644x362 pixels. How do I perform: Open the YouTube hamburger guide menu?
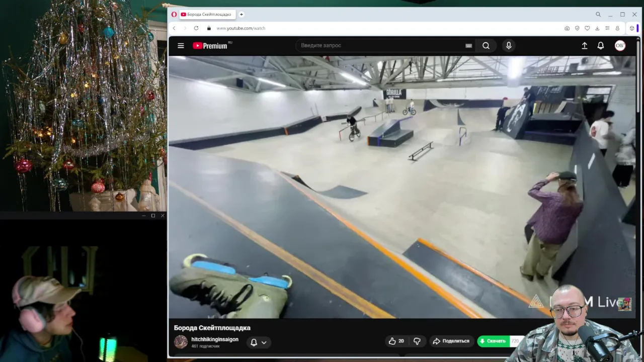(181, 45)
